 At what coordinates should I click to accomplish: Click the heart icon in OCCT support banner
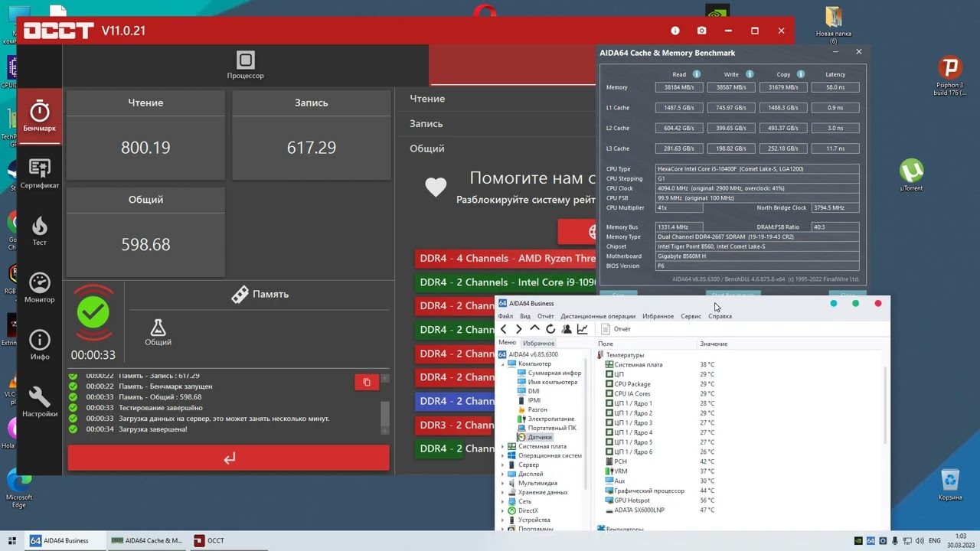click(x=436, y=187)
